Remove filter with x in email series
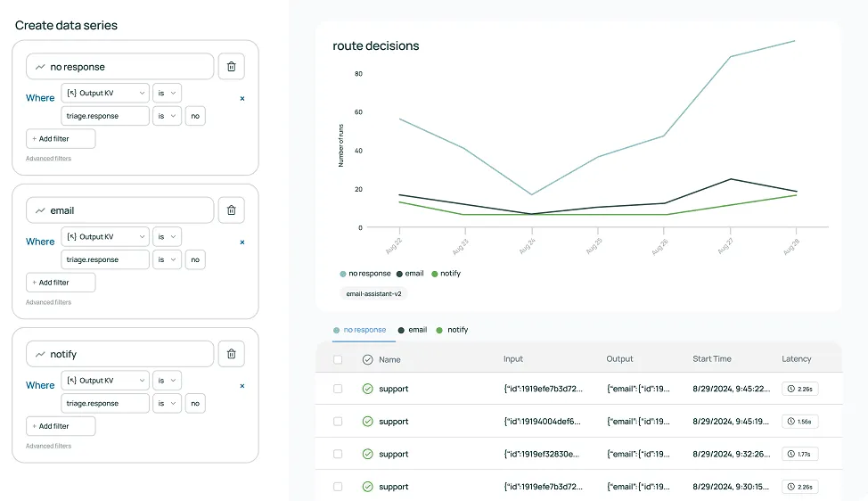Image resolution: width=868 pixels, height=501 pixels. (242, 242)
